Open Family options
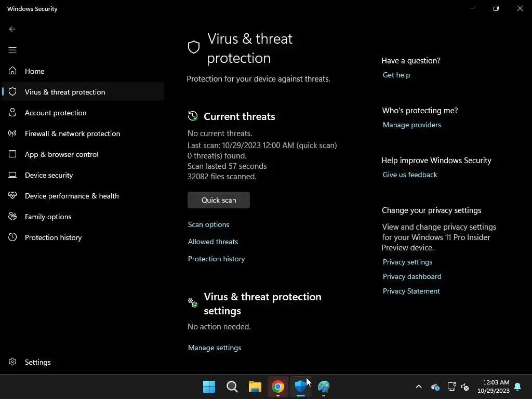 [x=83, y=217]
